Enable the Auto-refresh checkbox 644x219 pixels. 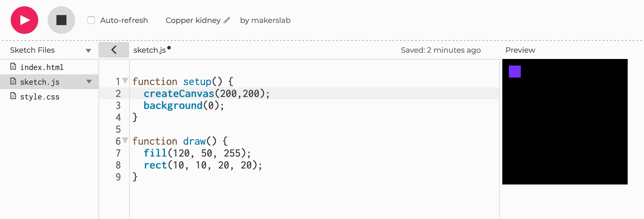coord(91,20)
